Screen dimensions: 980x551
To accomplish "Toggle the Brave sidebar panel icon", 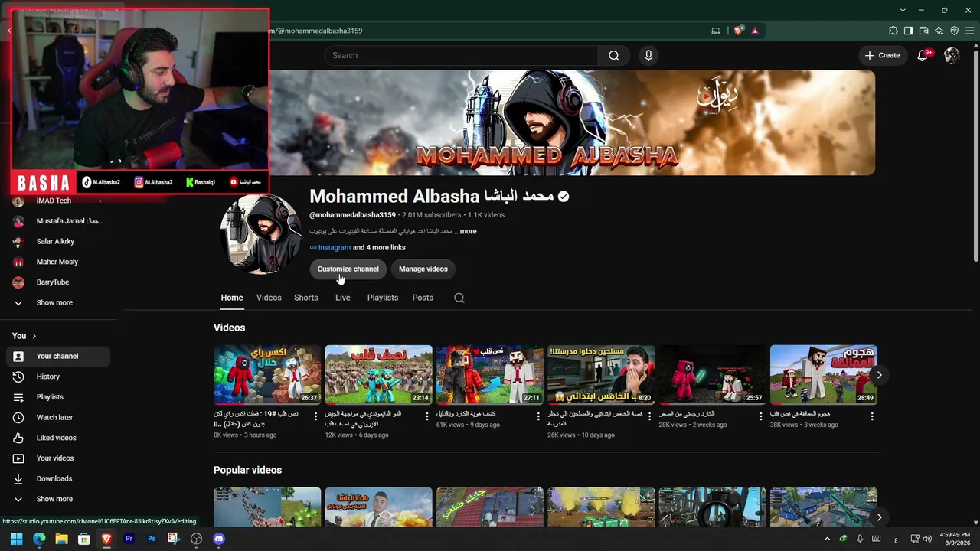I will point(908,31).
